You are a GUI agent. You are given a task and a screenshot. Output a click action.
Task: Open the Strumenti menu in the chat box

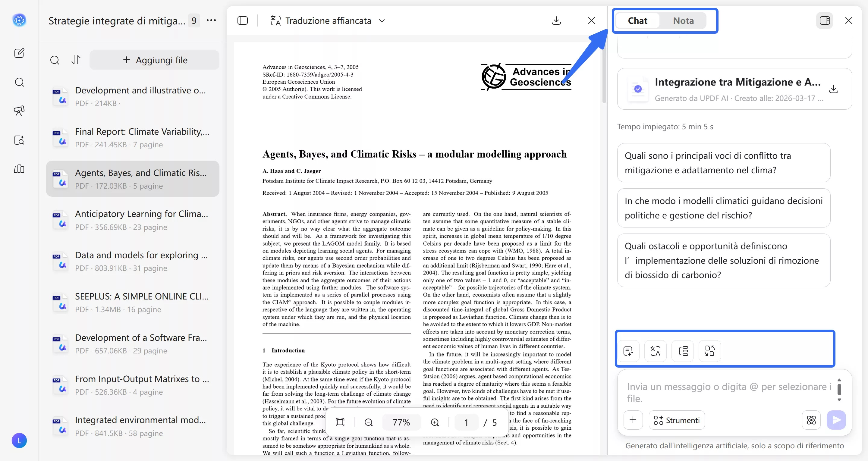pos(677,420)
